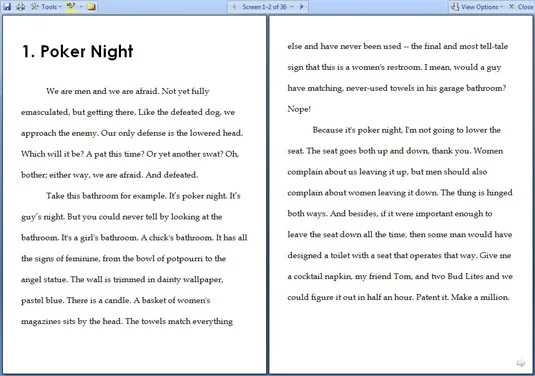Expand the highlight color dropdown arrow
The image size is (535, 376).
[81, 6]
